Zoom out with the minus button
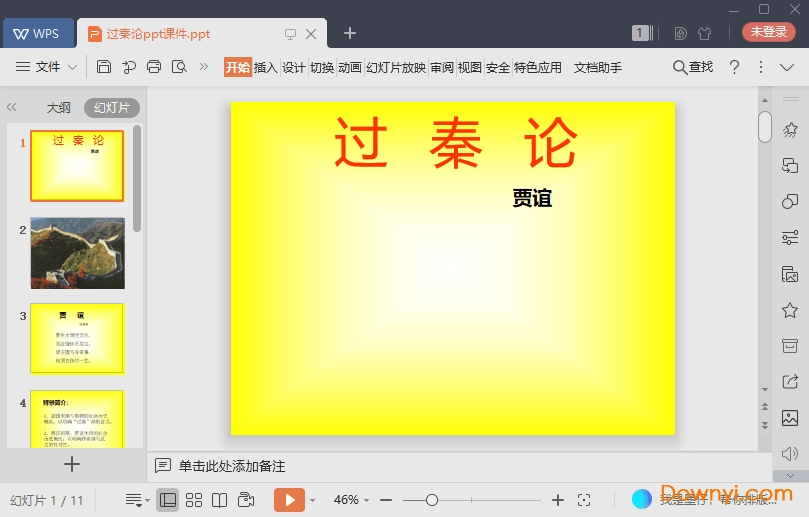809x517 pixels. coord(386,500)
